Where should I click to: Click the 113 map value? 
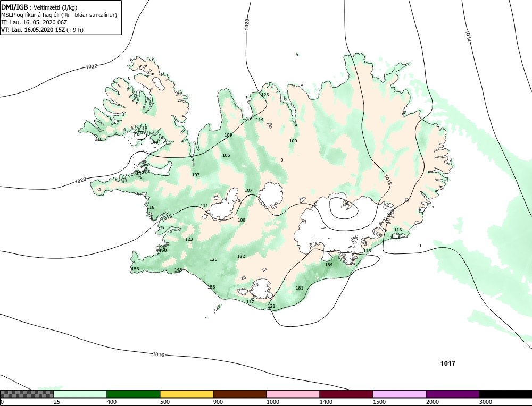click(x=397, y=230)
